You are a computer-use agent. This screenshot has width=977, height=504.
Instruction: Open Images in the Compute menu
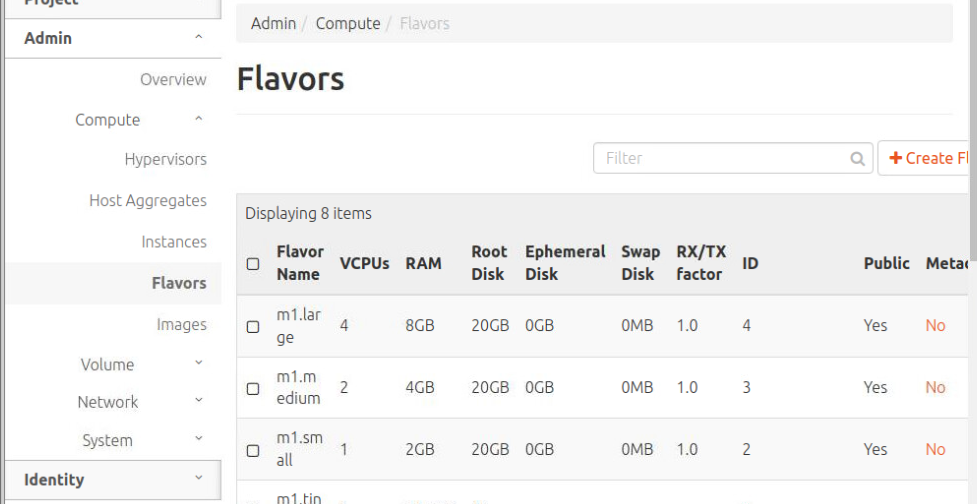(x=181, y=324)
